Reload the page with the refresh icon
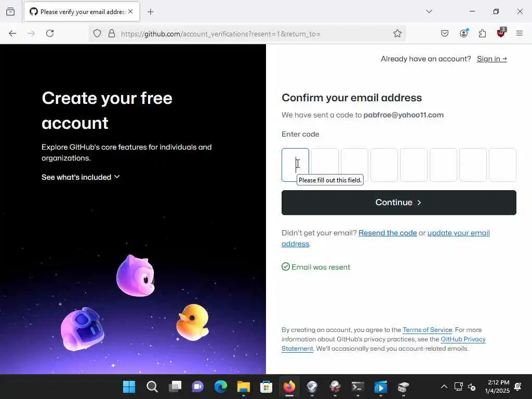 coord(50,33)
